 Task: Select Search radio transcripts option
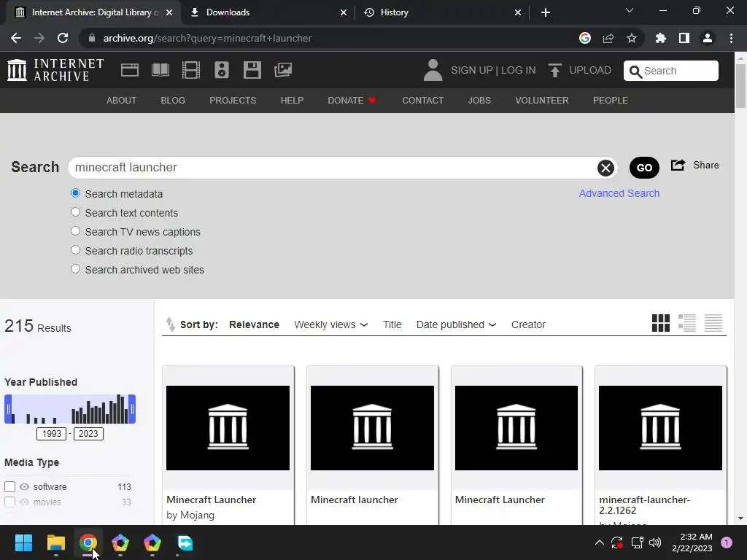click(75, 250)
